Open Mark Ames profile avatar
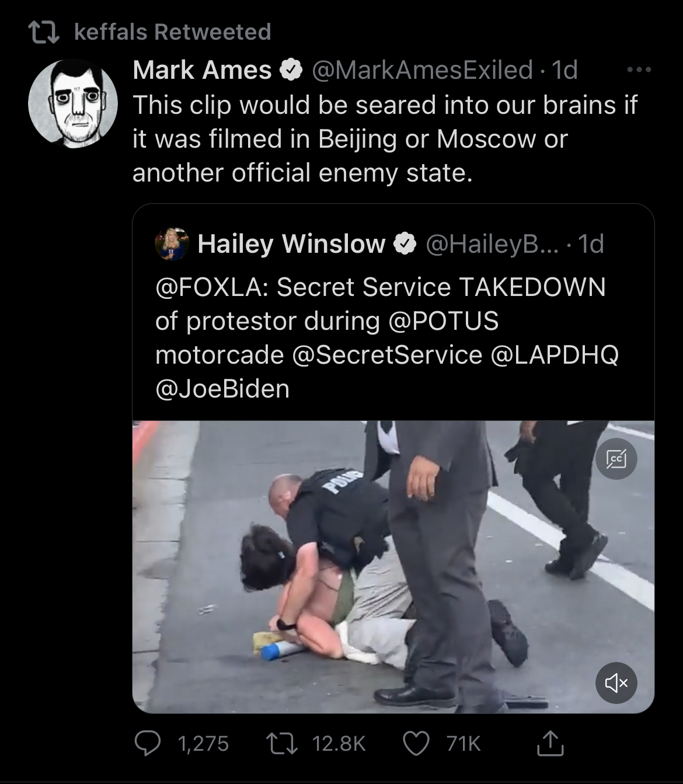Image resolution: width=683 pixels, height=784 pixels. [73, 103]
